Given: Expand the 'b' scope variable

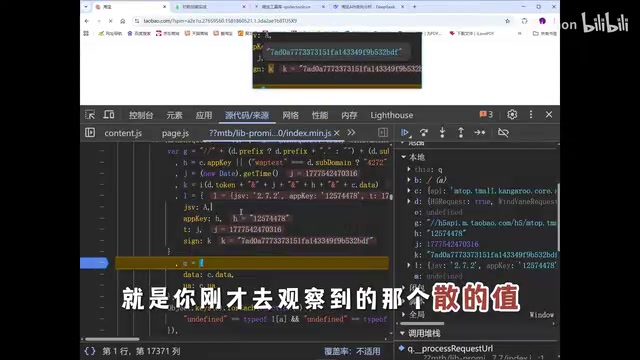Looking at the screenshot, I should click(x=409, y=180).
